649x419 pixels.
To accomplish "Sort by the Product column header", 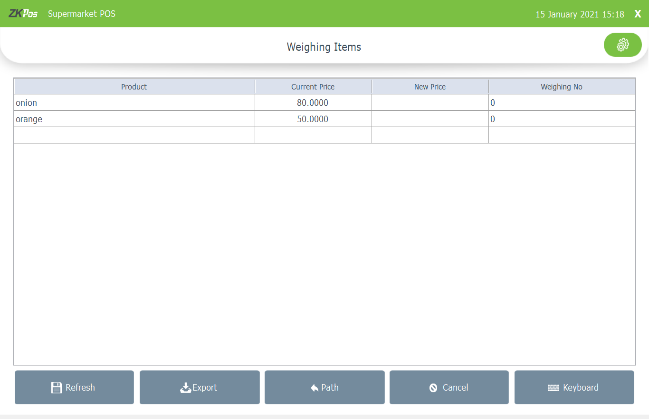I will pos(134,87).
